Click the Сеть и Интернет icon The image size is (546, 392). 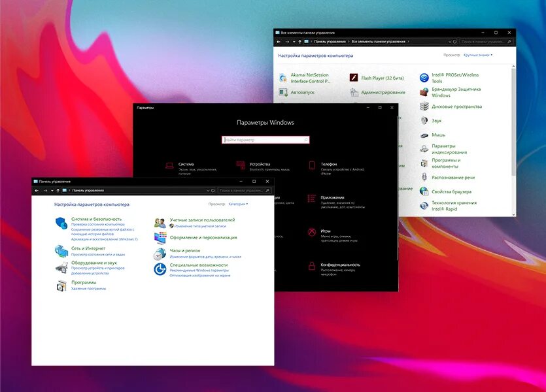[x=61, y=251]
